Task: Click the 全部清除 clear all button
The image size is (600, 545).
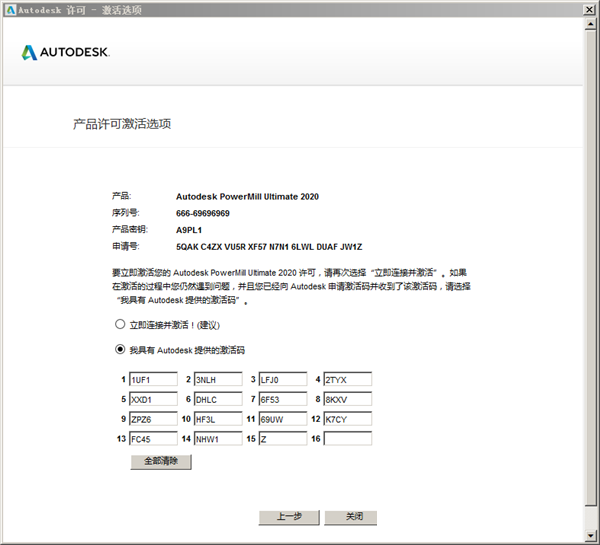Action: click(x=161, y=462)
